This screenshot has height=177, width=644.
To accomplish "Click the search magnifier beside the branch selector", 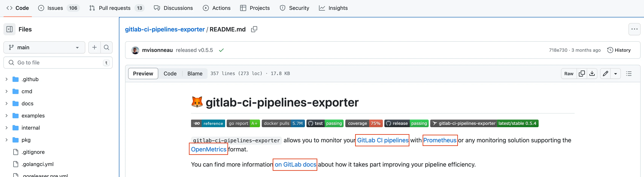I will coord(107,48).
